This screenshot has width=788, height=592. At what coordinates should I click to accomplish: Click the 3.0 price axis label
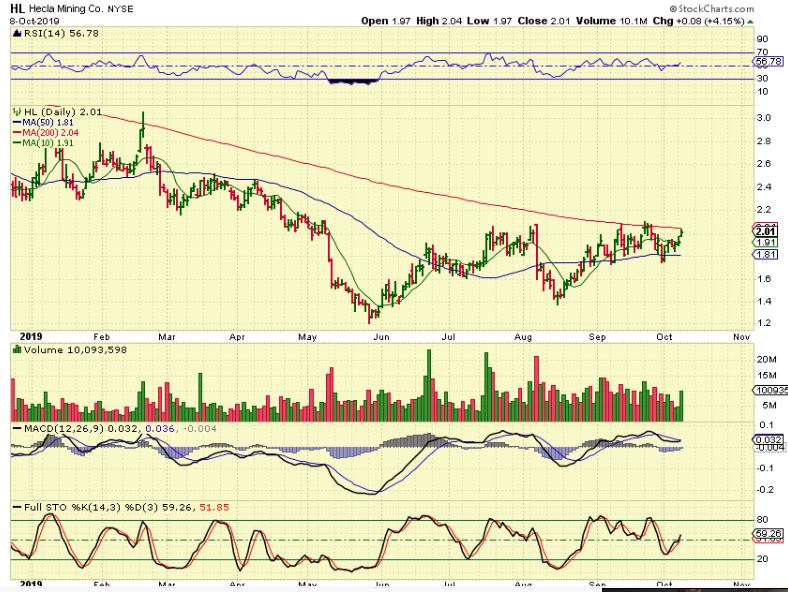[x=764, y=118]
